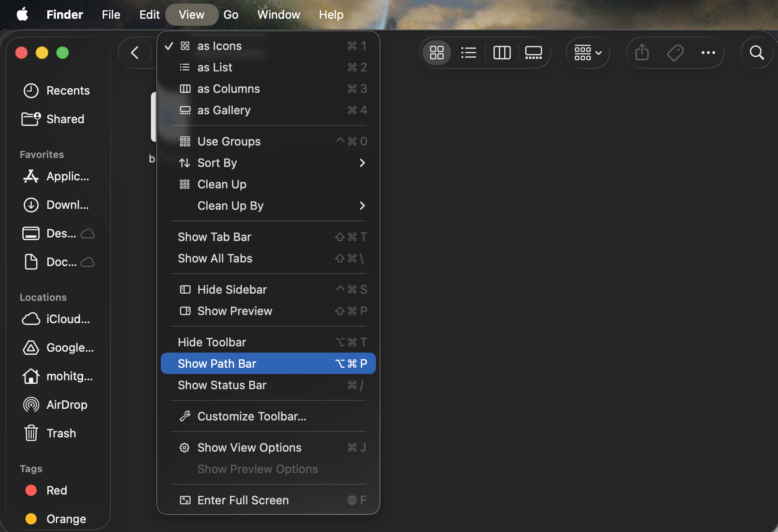Screen dimensions: 778x532
Task: Open the Go menu
Action: click(x=231, y=14)
